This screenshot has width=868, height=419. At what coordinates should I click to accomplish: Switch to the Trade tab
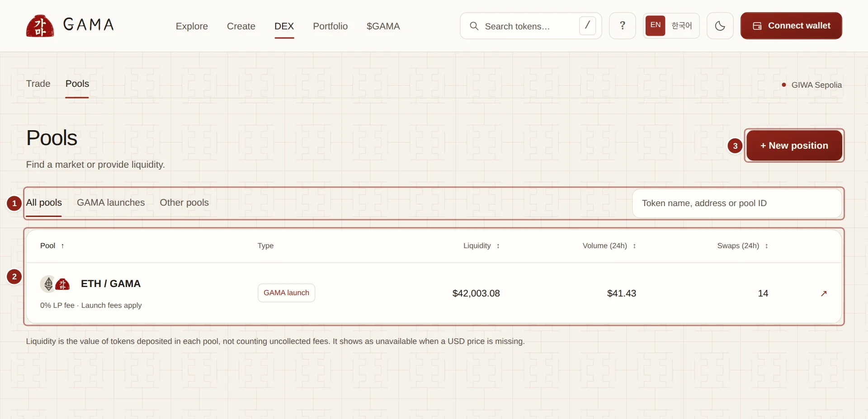[38, 84]
